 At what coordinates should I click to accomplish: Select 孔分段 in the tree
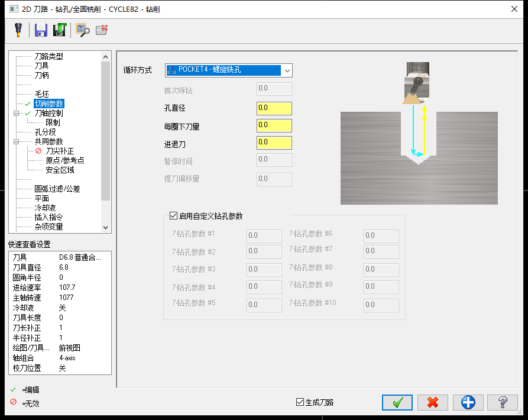tap(45, 132)
